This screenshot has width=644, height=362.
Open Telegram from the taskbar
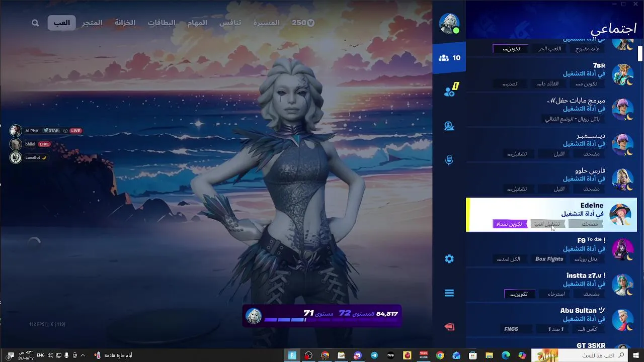374,355
